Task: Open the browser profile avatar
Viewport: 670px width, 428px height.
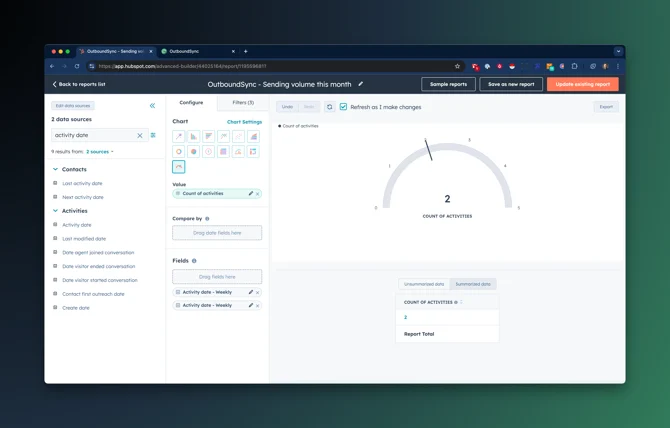Action: point(605,66)
